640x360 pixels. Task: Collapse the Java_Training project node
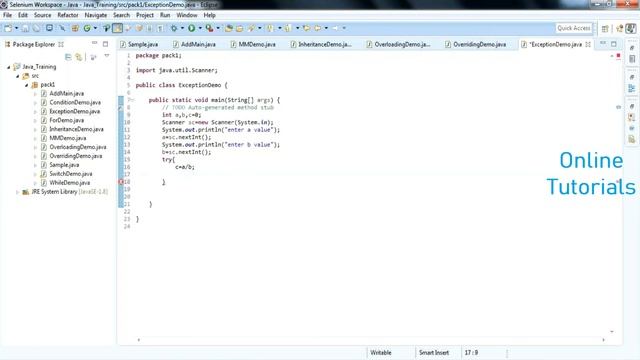8,67
